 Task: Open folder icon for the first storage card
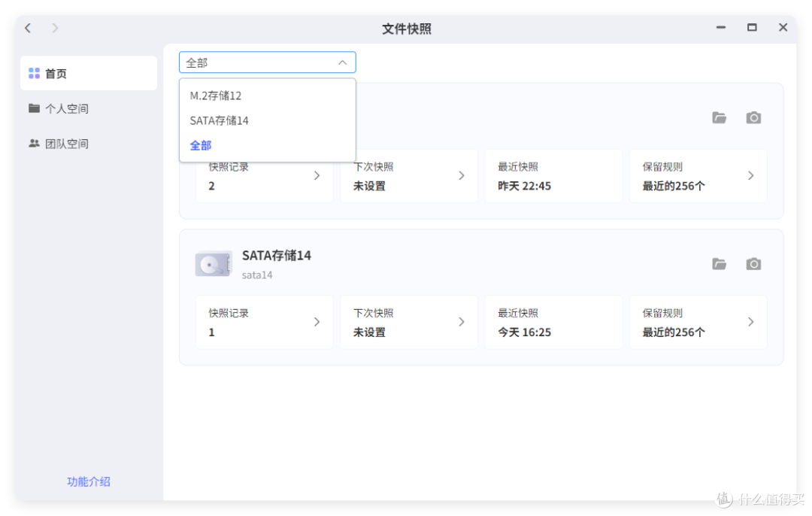point(719,117)
